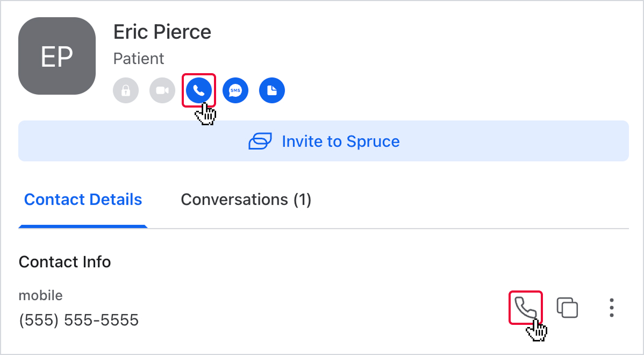The width and height of the screenshot is (644, 355).
Task: Click the Invite to Spruce link
Action: click(341, 141)
